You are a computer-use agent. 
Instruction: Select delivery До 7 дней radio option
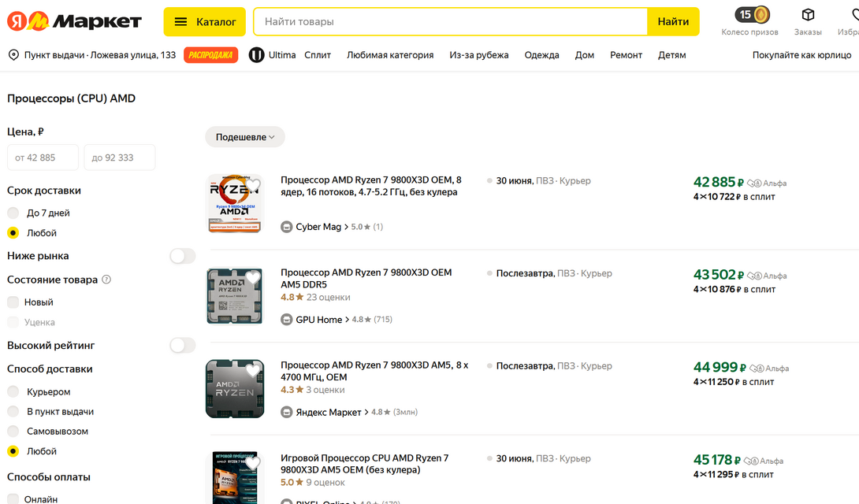(13, 213)
